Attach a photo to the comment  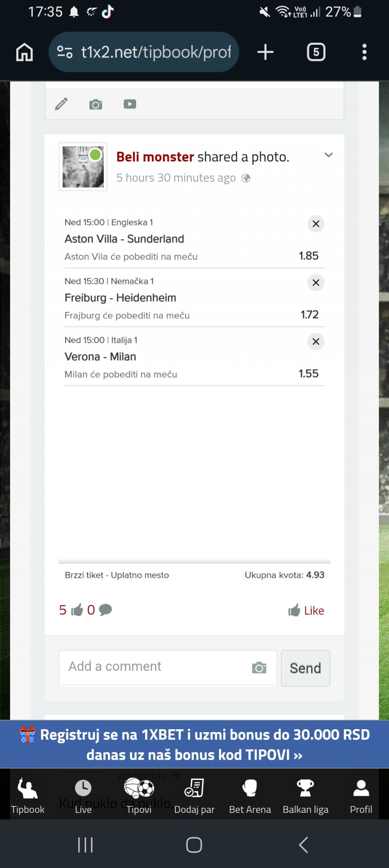pyautogui.click(x=259, y=668)
